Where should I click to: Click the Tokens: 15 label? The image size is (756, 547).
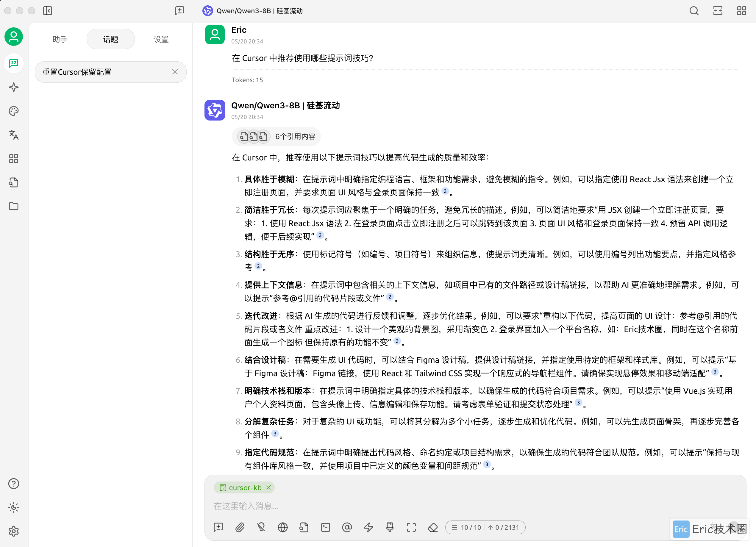coord(247,80)
